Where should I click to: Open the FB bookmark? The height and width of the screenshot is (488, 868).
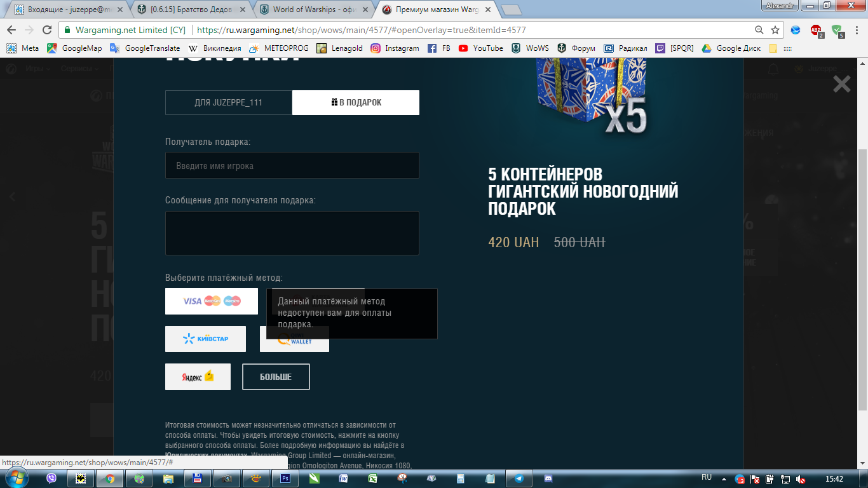[x=439, y=48]
